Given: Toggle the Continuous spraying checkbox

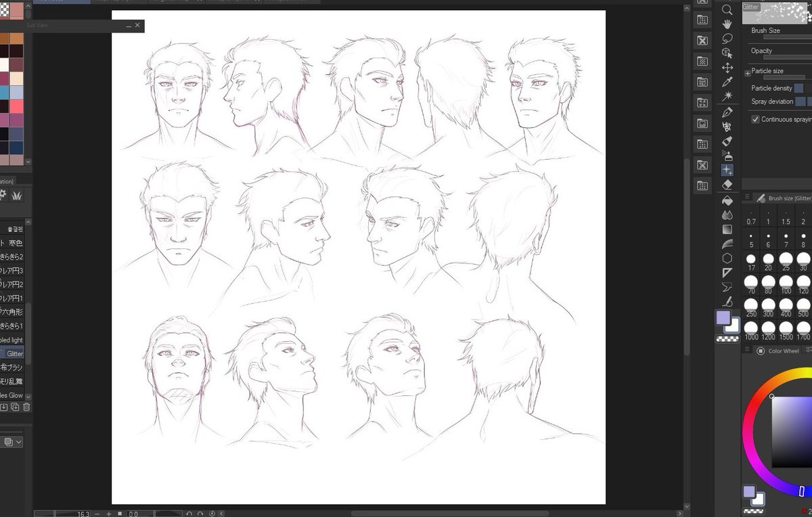Looking at the screenshot, I should [x=755, y=119].
